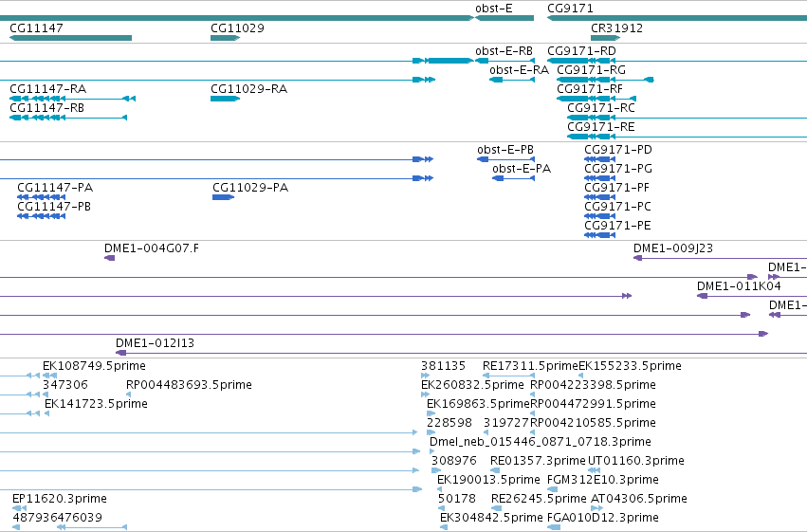807x532 pixels.
Task: Select protein CG9171-PE
Action: [600, 235]
